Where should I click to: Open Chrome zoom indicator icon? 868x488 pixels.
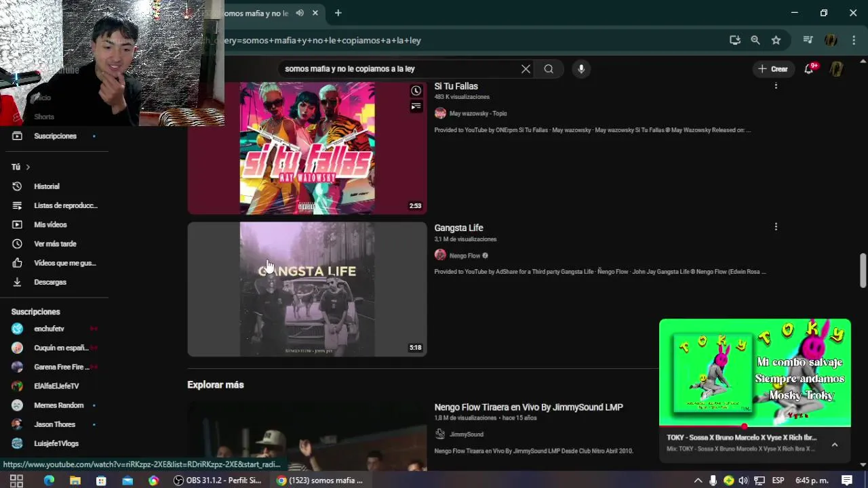coord(755,40)
